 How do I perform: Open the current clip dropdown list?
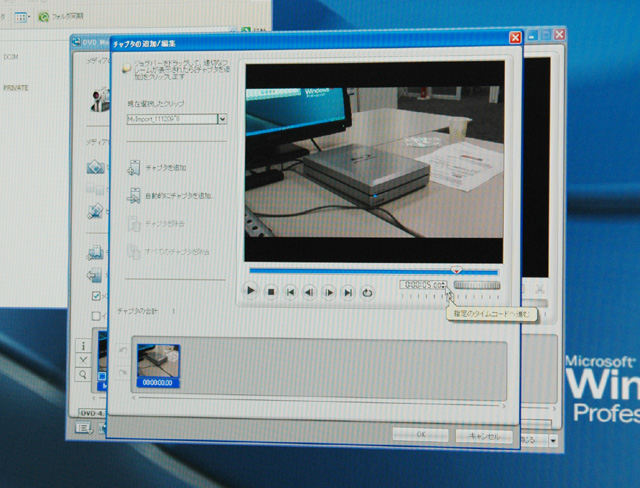coord(222,118)
